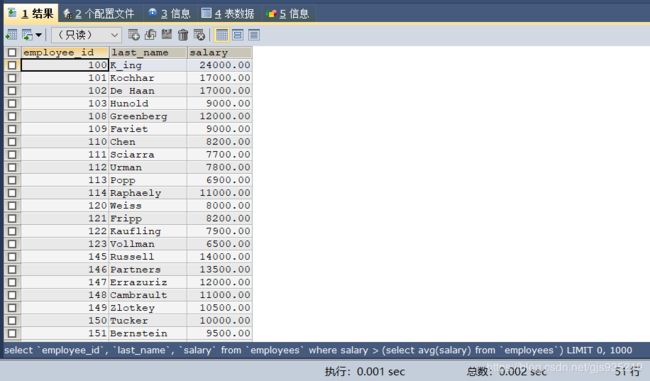
Task: Select the salary cell 6900.00
Action: [x=220, y=180]
